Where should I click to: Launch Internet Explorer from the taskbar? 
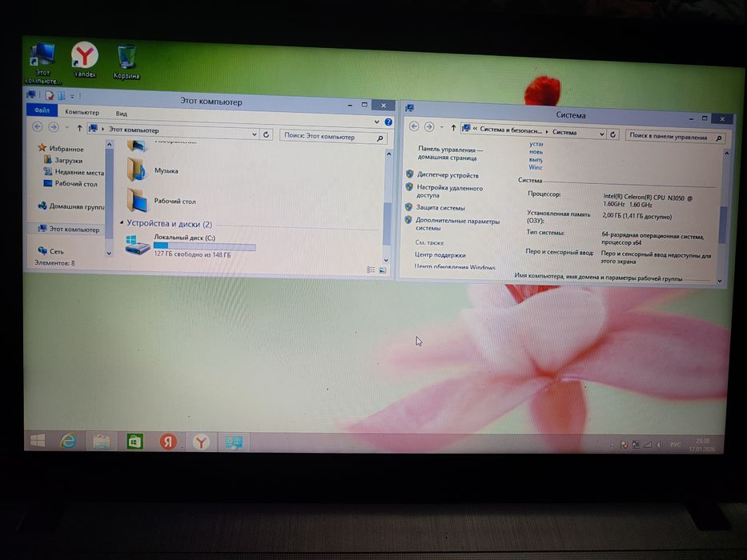(x=68, y=442)
